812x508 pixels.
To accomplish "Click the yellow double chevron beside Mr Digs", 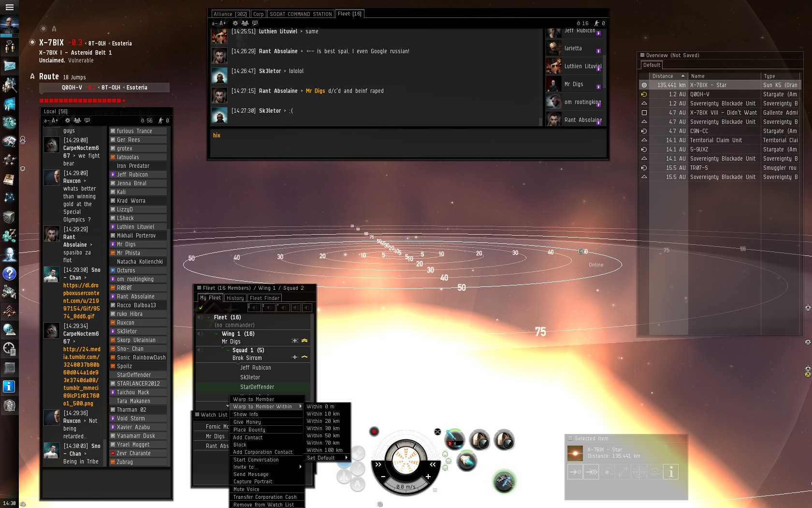I will coord(304,341).
